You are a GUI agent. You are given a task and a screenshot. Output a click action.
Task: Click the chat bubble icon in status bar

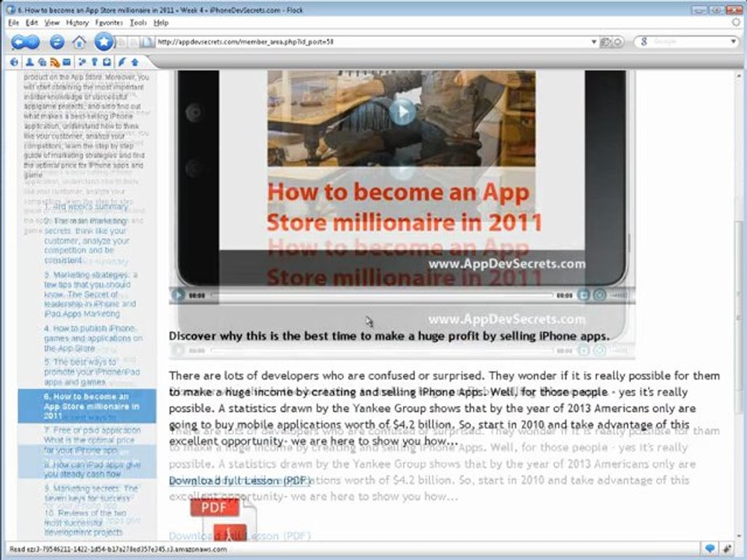[710, 549]
